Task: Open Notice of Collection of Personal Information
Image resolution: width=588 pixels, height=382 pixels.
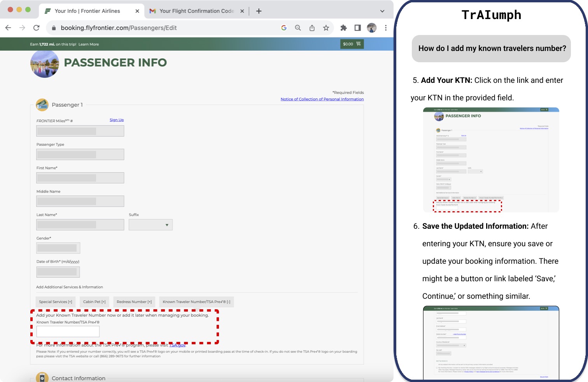Action: pyautogui.click(x=322, y=99)
